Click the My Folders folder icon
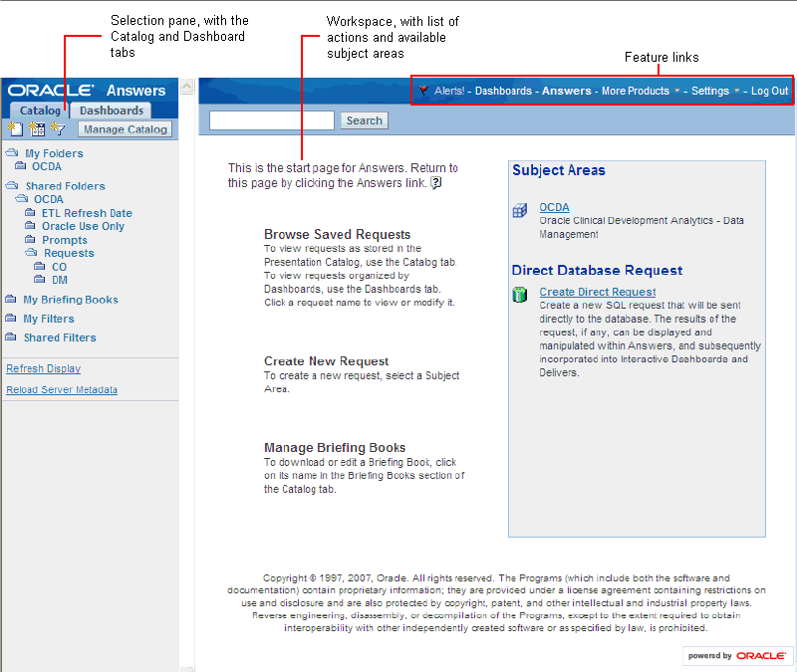This screenshot has height=672, width=797. point(12,152)
